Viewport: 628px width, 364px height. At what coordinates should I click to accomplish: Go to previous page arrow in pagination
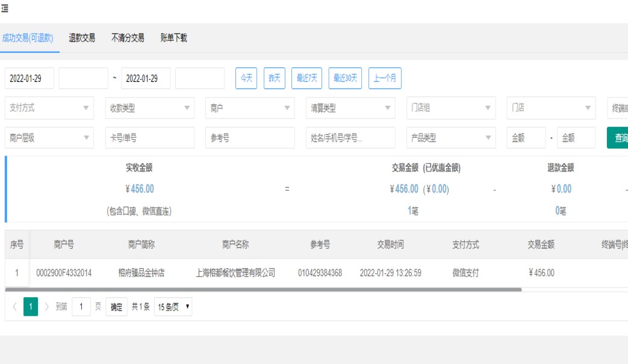(14, 307)
